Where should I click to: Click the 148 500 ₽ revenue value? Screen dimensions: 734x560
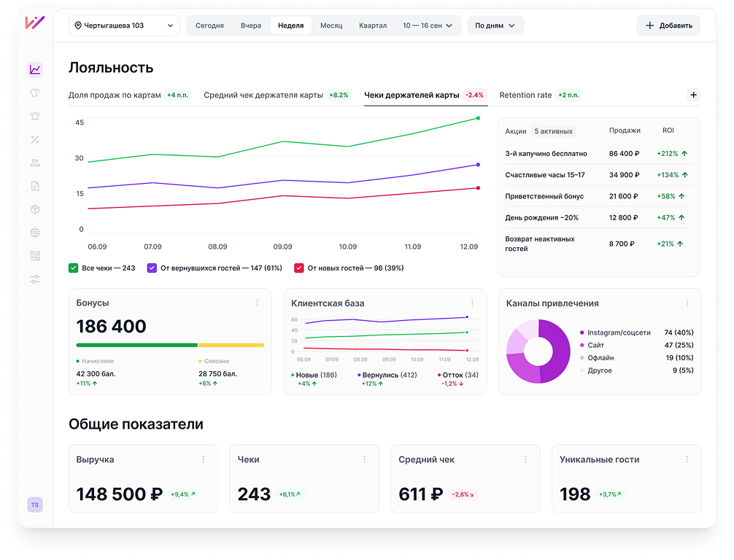[120, 494]
